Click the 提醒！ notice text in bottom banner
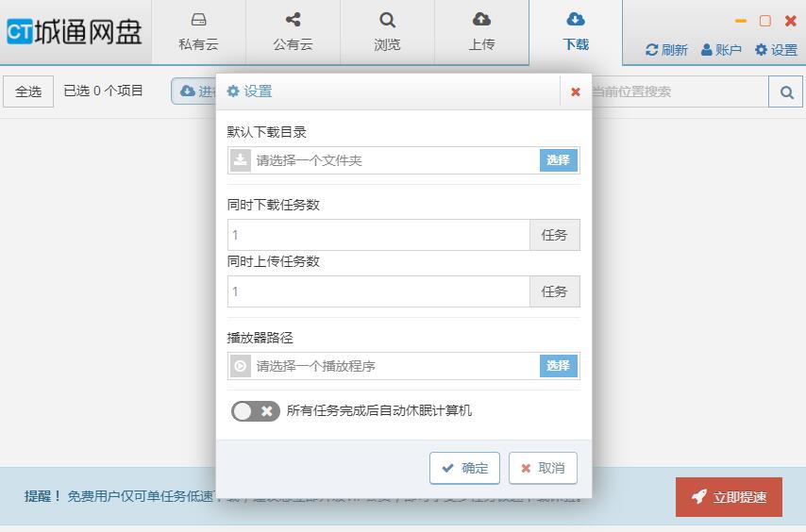Screen dimensions: 806x532 42,496
